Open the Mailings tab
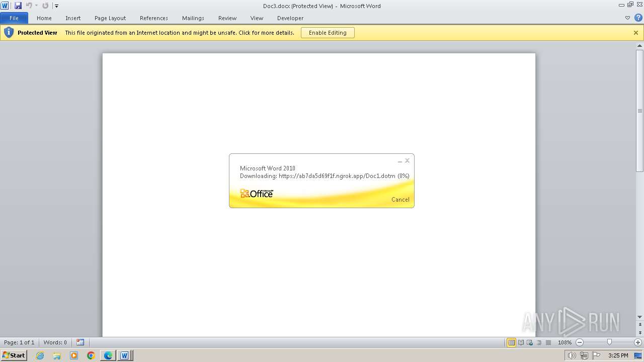This screenshot has height=362, width=644. [193, 18]
